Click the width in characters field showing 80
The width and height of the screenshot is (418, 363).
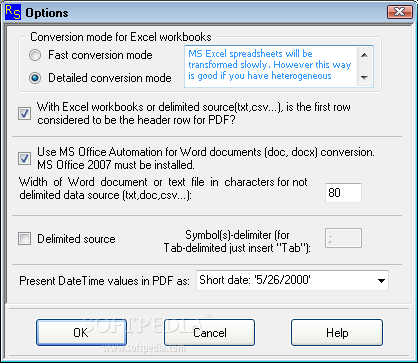point(343,193)
